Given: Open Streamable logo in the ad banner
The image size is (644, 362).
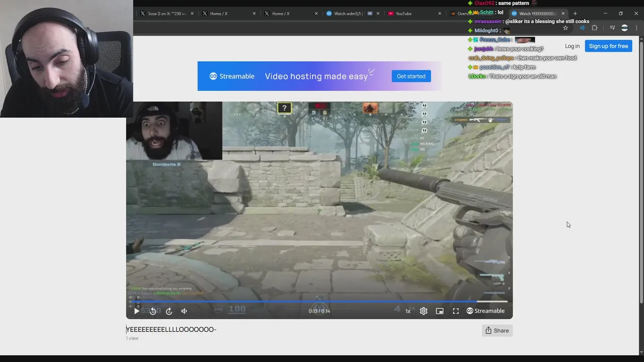Looking at the screenshot, I should point(232,76).
